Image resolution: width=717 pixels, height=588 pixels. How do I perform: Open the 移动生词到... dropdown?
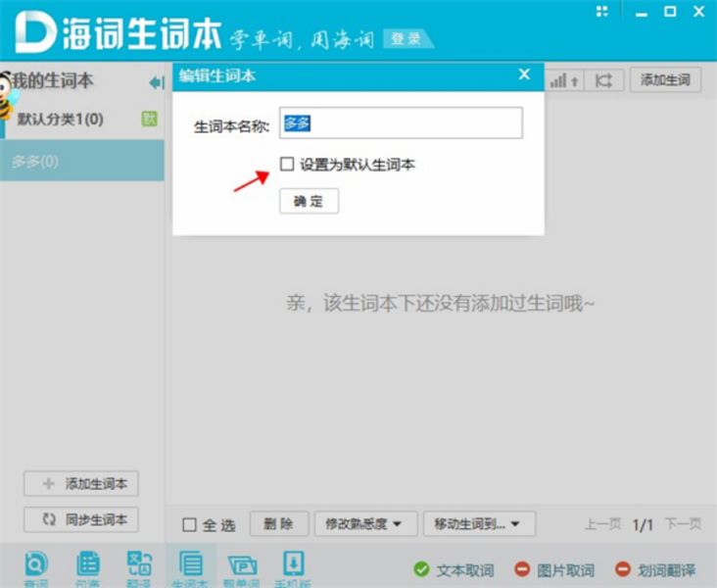(479, 523)
